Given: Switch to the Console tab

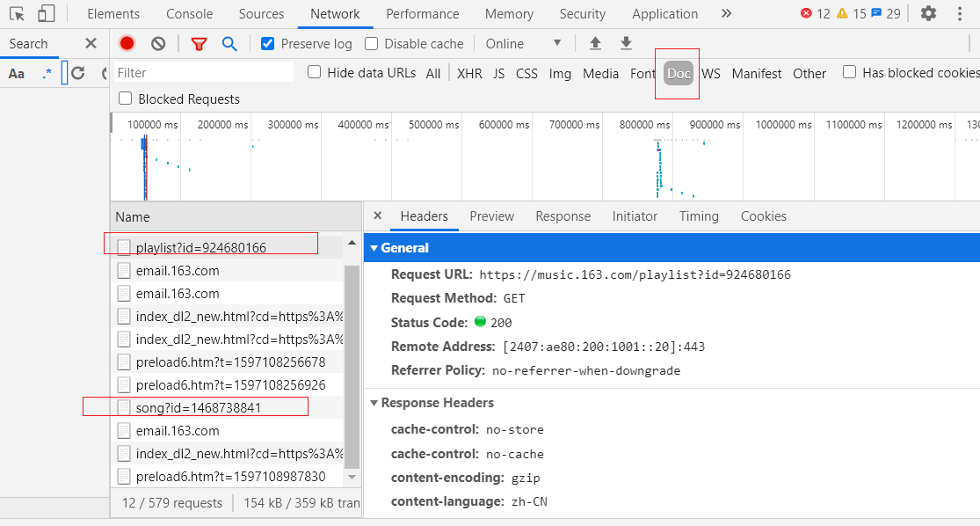Looking at the screenshot, I should tap(189, 14).
